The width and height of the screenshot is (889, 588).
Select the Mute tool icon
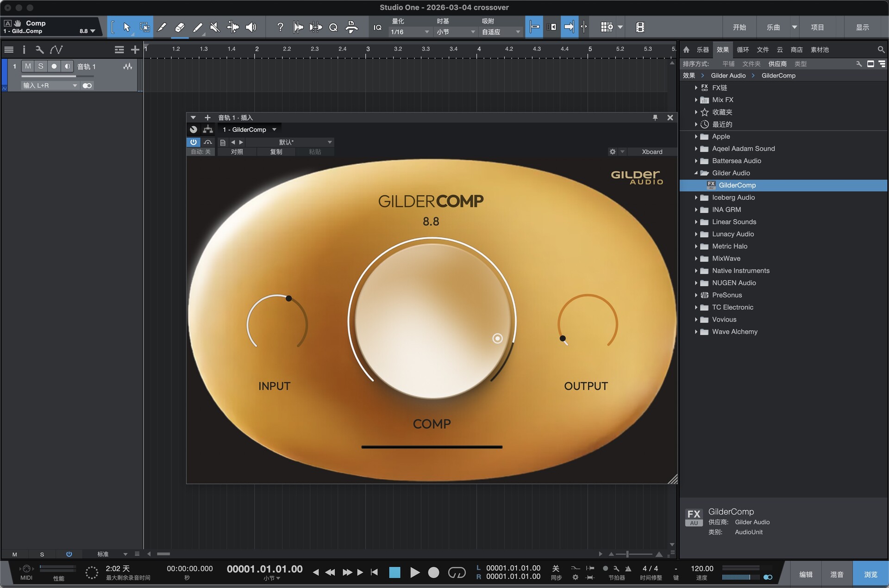[215, 27]
